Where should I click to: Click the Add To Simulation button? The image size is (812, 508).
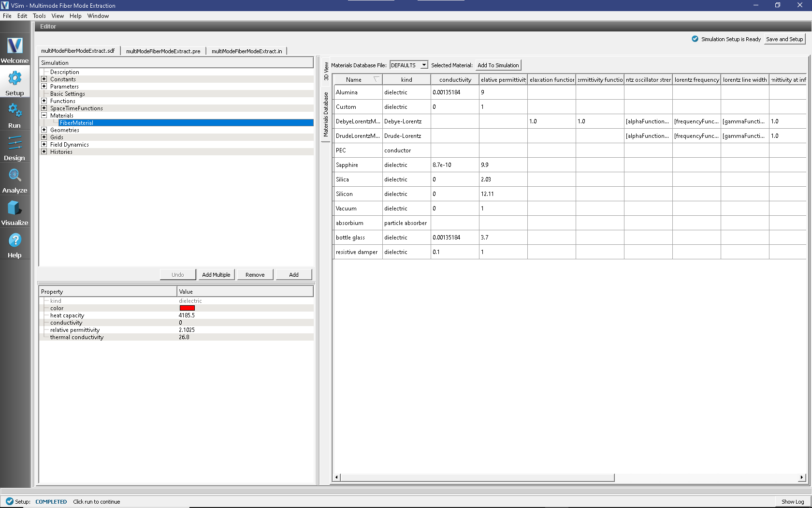pyautogui.click(x=498, y=64)
